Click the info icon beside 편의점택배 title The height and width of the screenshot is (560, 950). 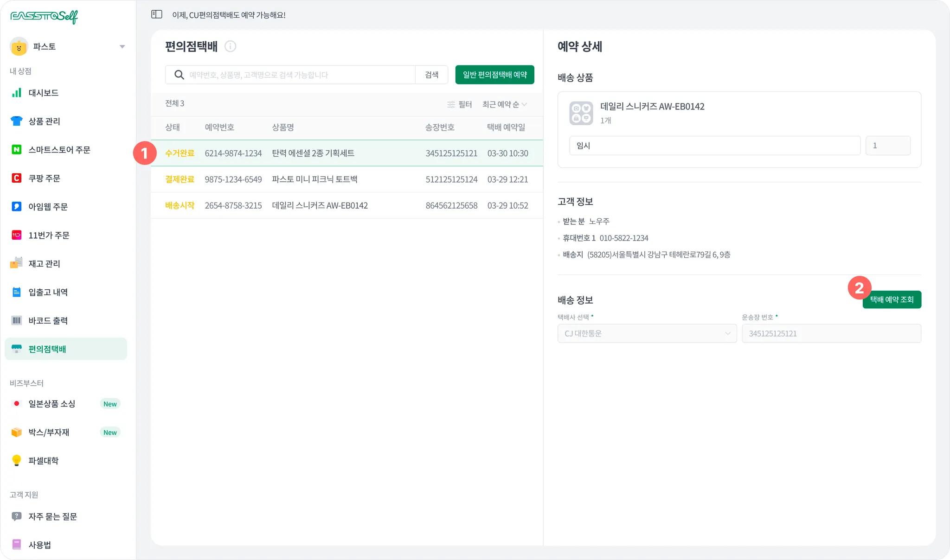(x=230, y=46)
